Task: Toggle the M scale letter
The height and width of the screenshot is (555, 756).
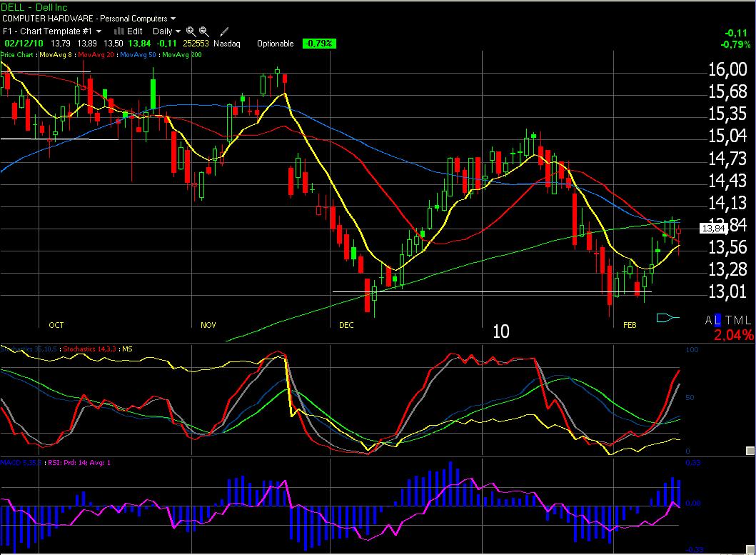Action: [740, 320]
